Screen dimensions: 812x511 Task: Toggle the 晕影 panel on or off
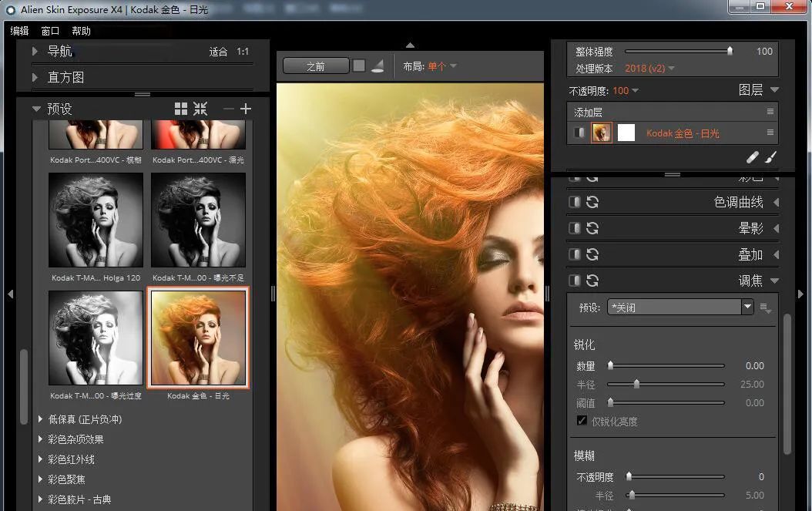[574, 228]
